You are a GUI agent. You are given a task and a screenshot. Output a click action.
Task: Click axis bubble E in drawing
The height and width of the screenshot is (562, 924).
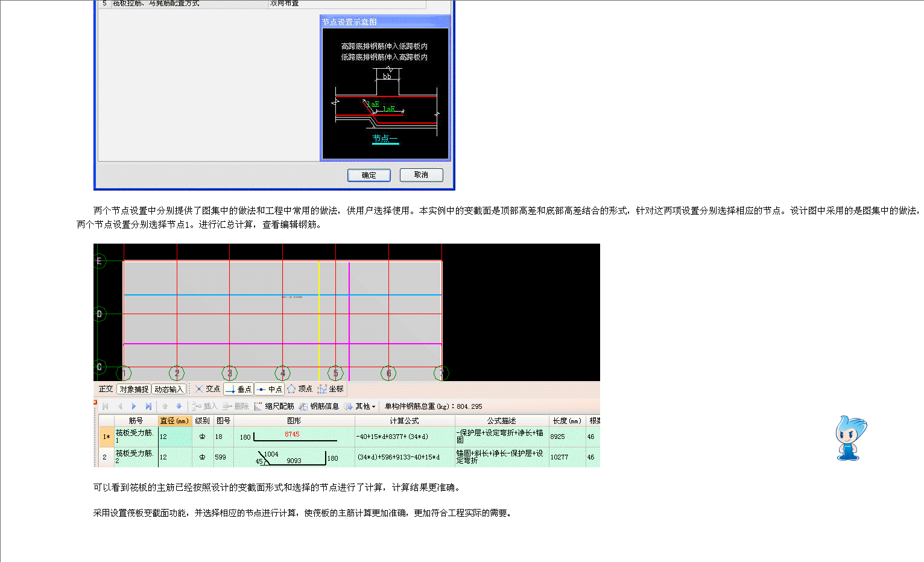(100, 261)
